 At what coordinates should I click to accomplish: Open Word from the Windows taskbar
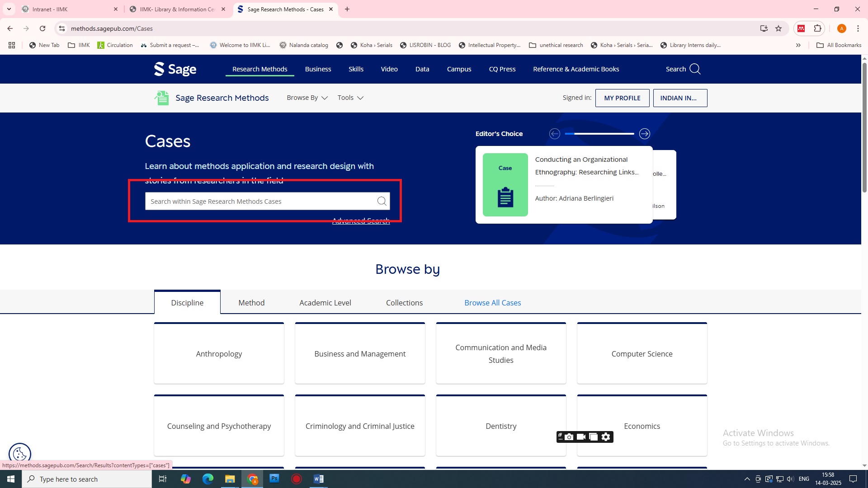pos(318,479)
